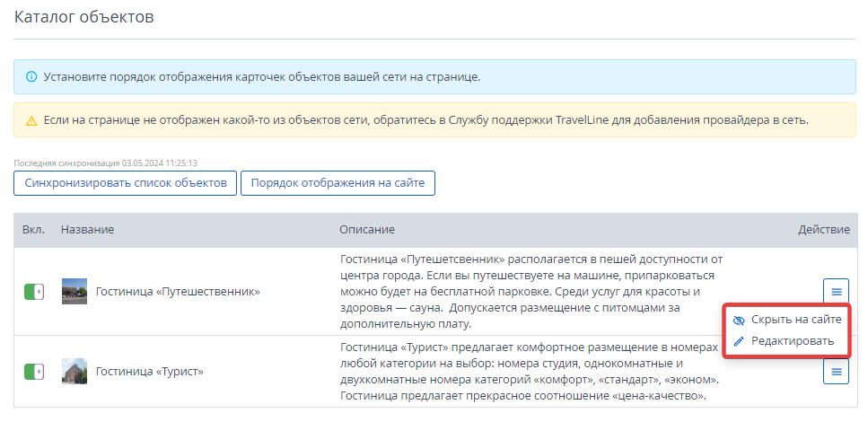868x422 pixels.
Task: Click the blue info circle icon
Action: (31, 76)
